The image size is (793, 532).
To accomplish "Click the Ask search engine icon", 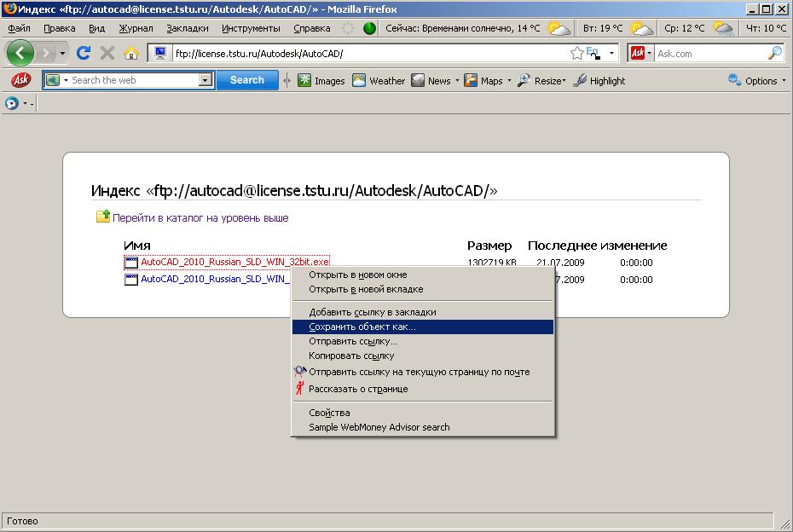I will (638, 53).
